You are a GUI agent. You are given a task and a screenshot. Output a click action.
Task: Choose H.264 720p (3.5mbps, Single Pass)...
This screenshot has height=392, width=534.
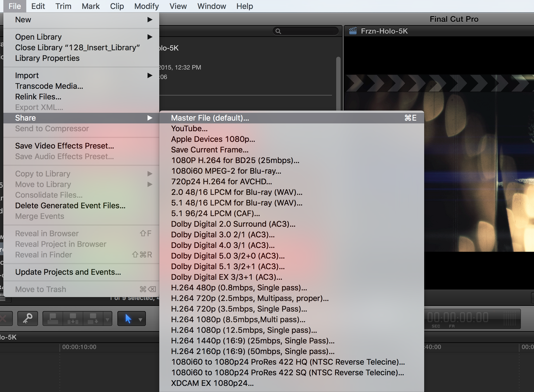pyautogui.click(x=292, y=309)
